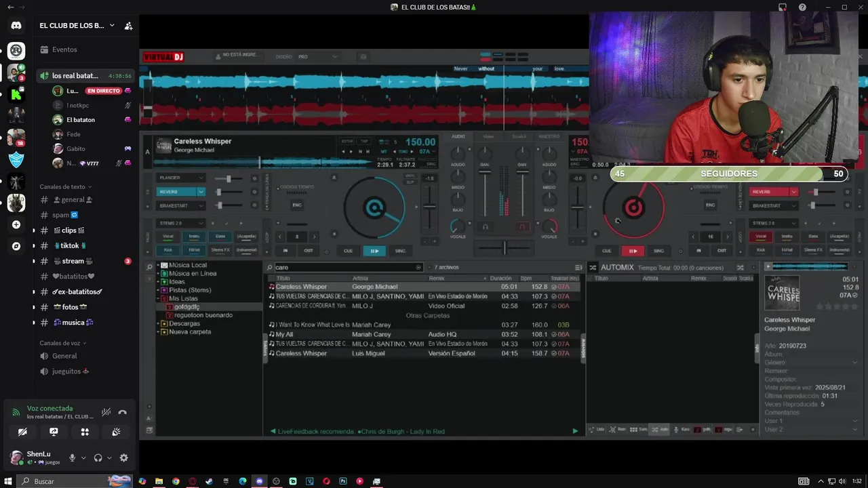Adjust the FLANGER effect slider on deck A
The image size is (868, 488).
click(229, 178)
